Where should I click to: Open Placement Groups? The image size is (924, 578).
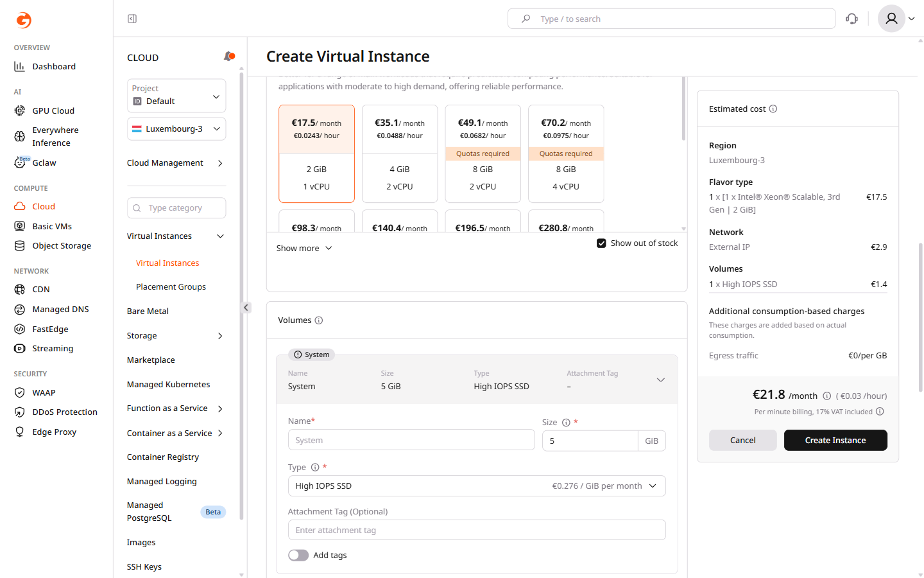pyautogui.click(x=171, y=287)
